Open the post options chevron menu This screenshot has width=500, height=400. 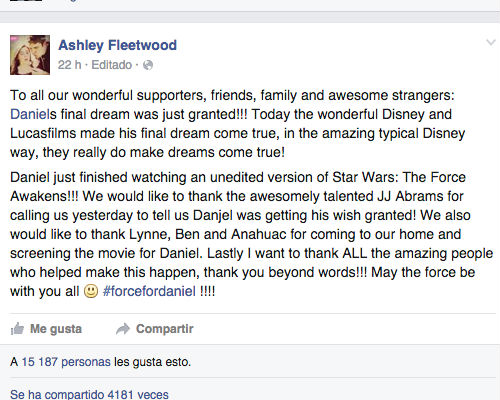click(491, 42)
